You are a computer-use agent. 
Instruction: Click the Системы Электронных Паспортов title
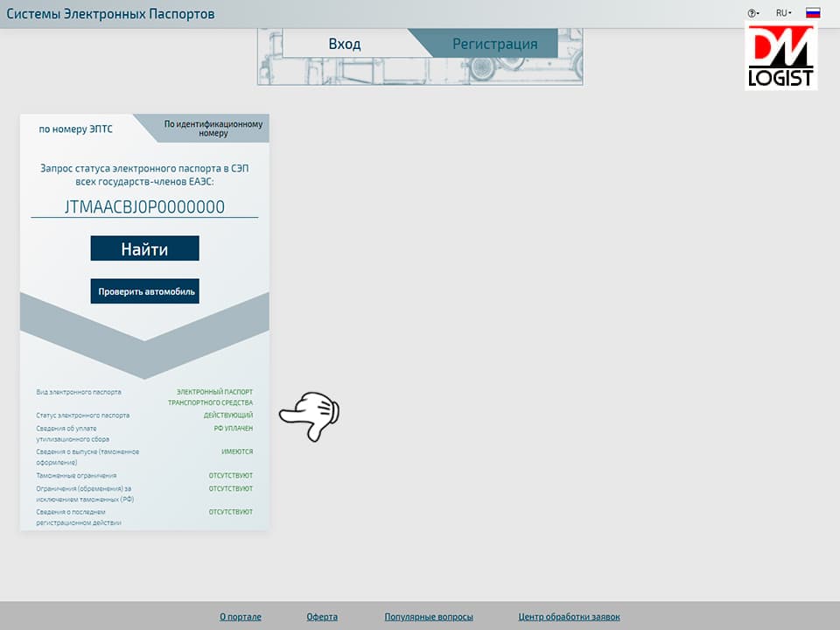[x=110, y=14]
